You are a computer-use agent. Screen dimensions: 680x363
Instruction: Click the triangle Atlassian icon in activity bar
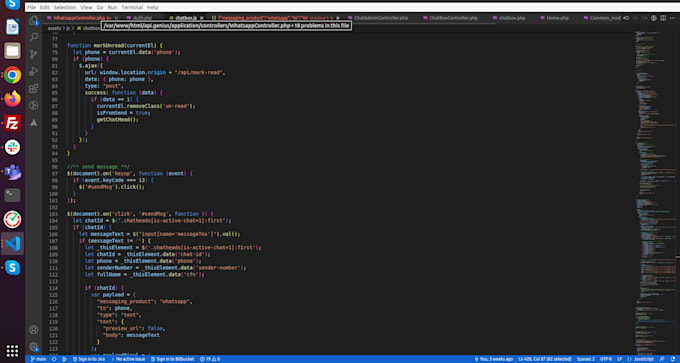[33, 123]
